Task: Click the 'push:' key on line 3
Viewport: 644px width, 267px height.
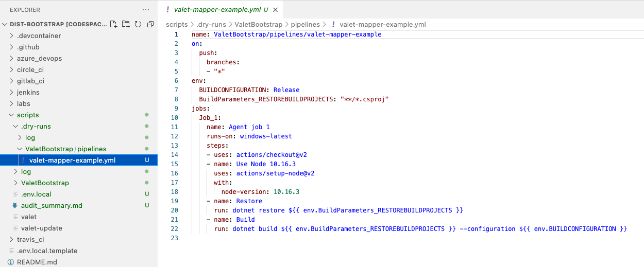Action: tap(208, 53)
